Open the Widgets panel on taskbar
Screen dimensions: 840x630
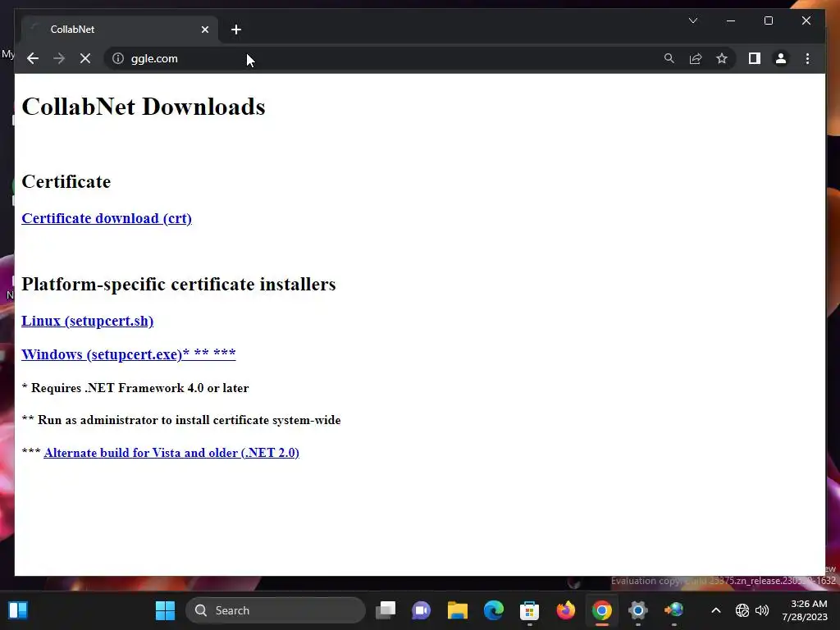pyautogui.click(x=18, y=610)
